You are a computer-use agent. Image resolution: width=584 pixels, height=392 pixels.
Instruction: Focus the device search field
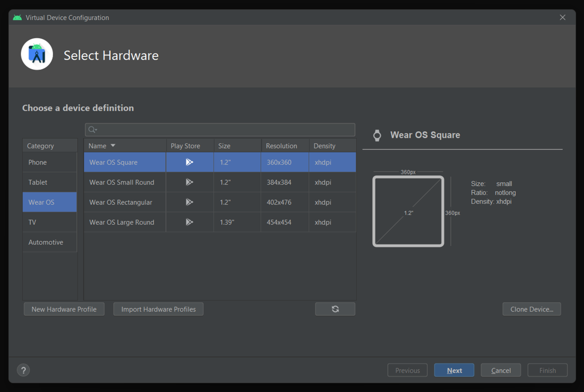pos(220,129)
